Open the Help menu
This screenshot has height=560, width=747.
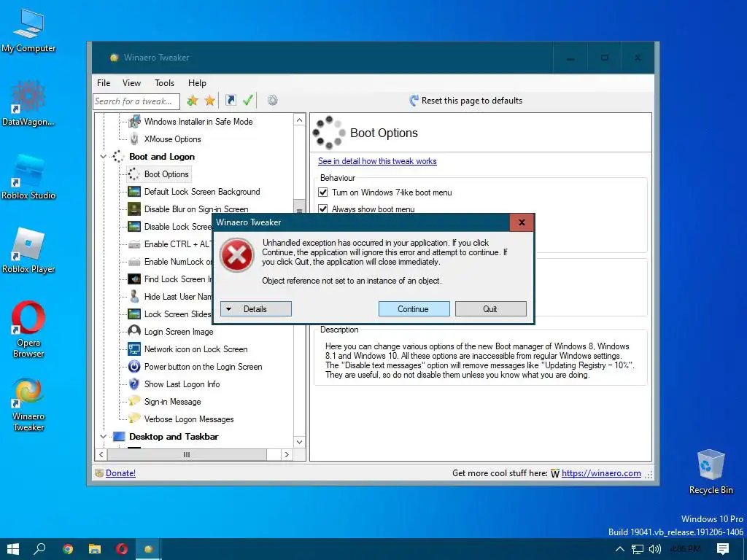tap(197, 83)
